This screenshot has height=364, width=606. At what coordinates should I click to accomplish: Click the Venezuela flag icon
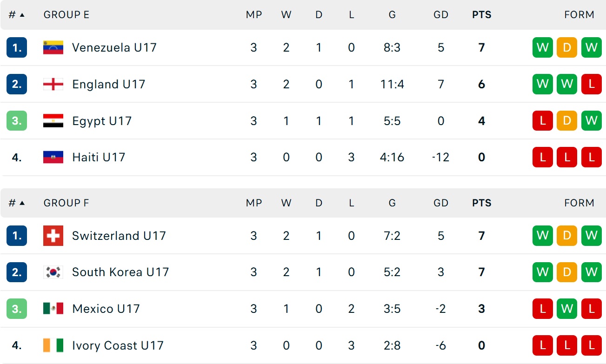tap(53, 47)
